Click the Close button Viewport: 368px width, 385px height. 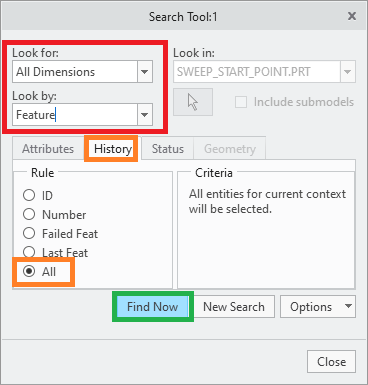coord(331,361)
